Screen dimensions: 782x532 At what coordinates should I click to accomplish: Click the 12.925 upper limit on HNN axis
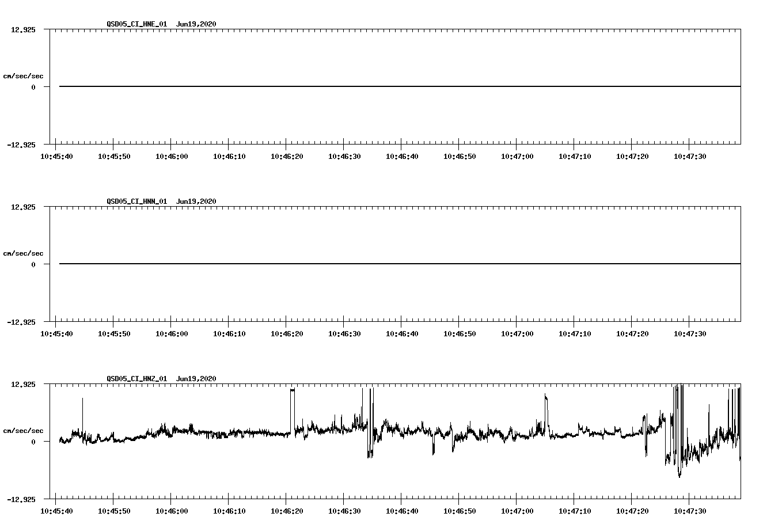[23, 207]
